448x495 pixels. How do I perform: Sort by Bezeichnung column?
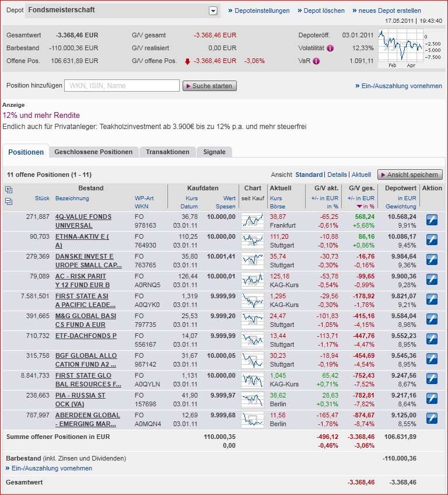pos(72,198)
